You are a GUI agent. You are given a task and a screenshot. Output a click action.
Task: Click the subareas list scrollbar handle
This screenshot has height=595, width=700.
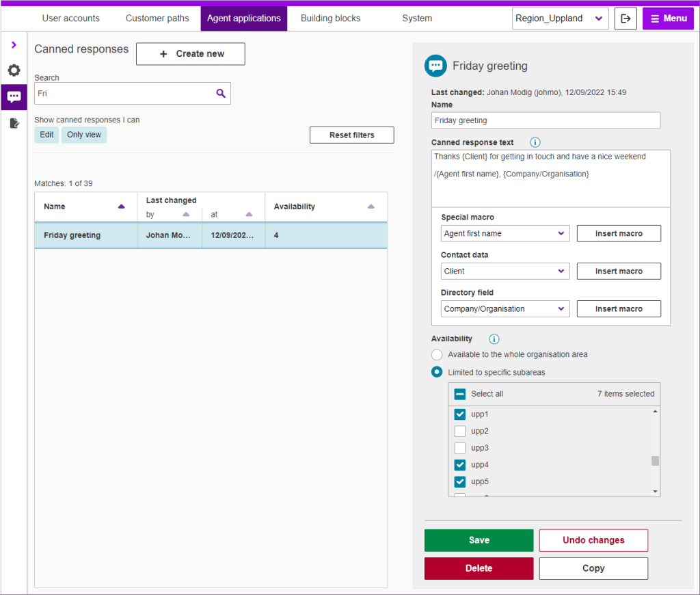[x=656, y=461]
